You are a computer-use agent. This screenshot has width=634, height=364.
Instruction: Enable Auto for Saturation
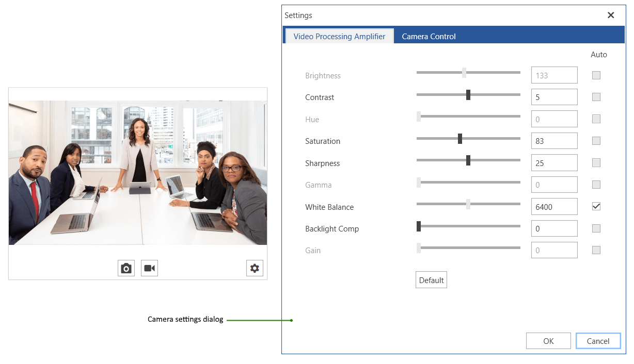pos(596,140)
